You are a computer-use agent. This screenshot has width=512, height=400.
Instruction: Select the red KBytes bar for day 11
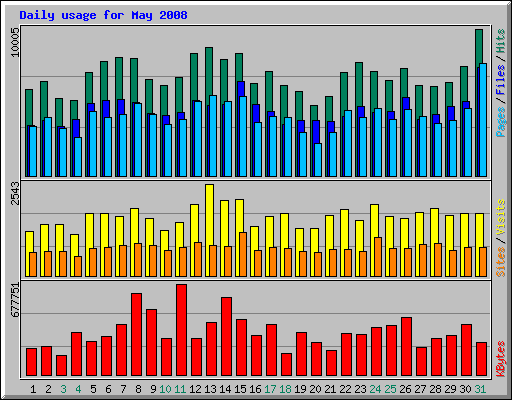pyautogui.click(x=181, y=330)
